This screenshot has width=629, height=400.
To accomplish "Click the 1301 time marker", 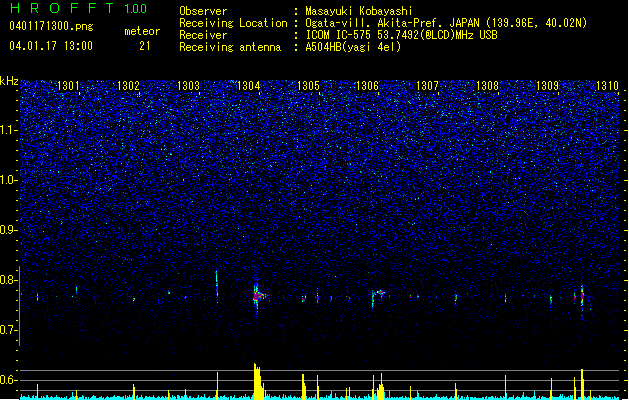I will (x=68, y=86).
